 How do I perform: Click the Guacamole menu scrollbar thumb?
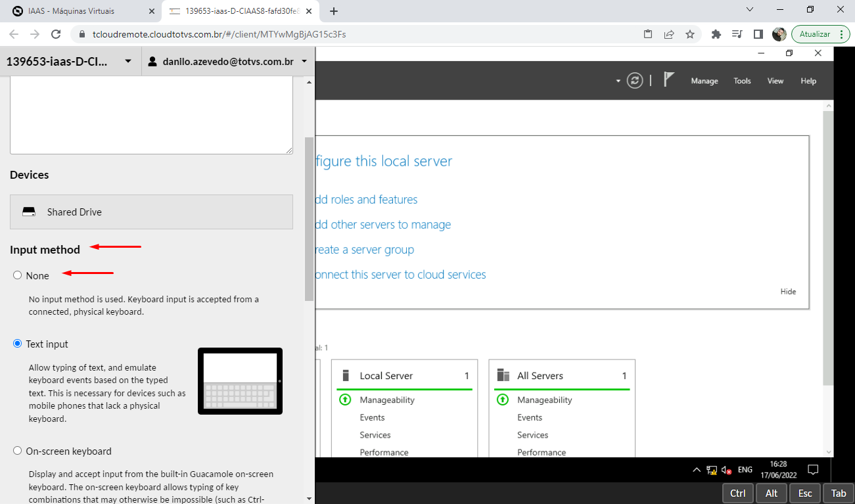(x=310, y=219)
